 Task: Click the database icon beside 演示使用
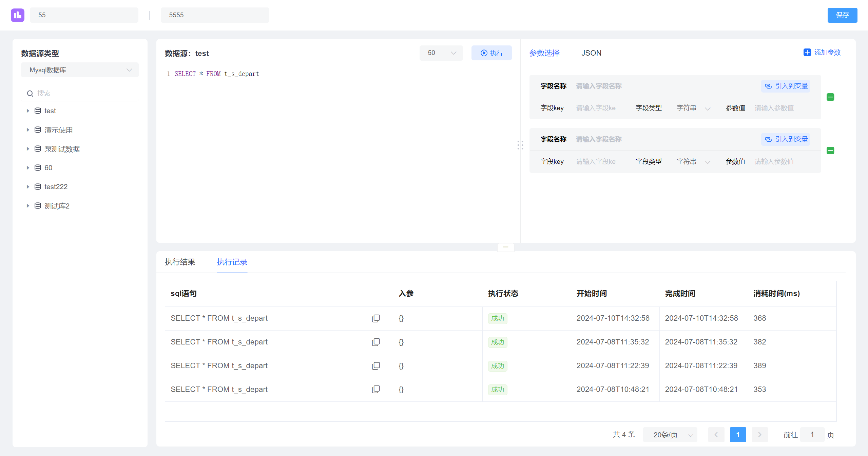38,130
